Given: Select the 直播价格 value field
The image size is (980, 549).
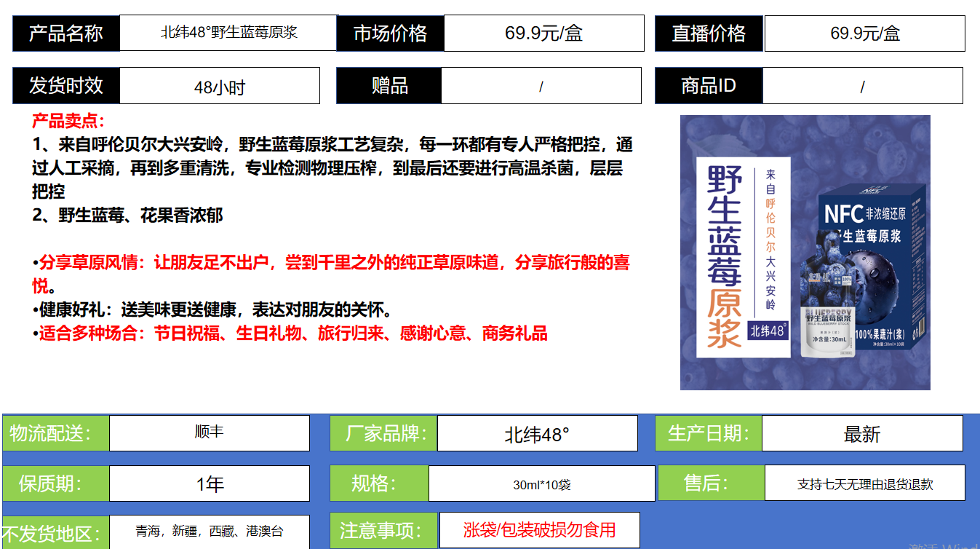Looking at the screenshot, I should (864, 33).
